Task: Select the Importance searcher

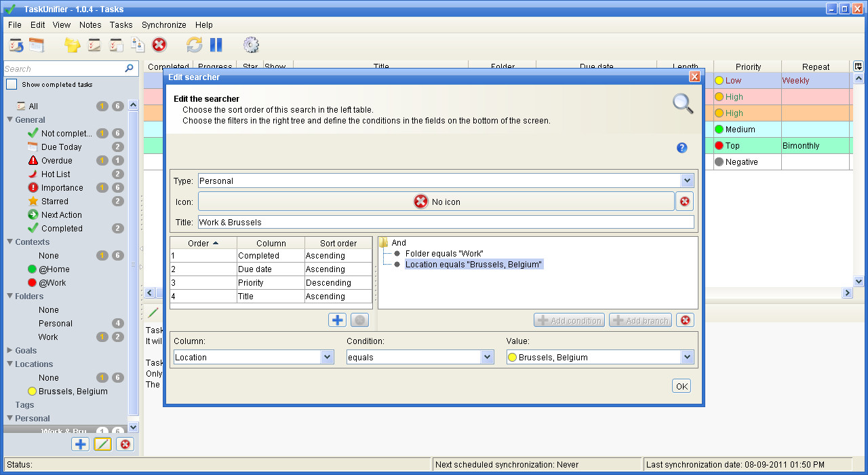Action: pos(62,188)
